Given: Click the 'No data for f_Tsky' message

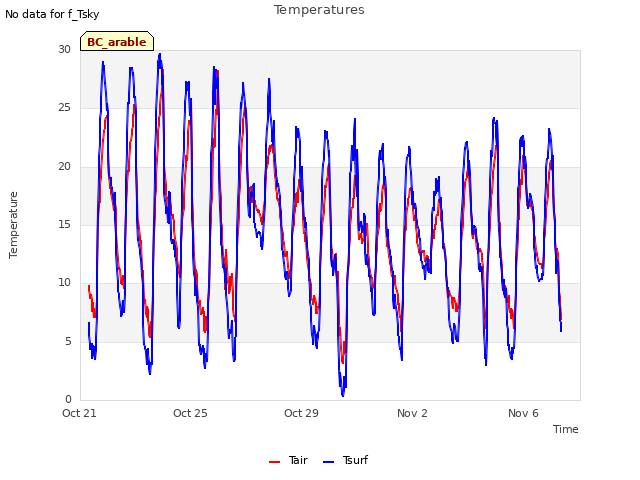Looking at the screenshot, I should tap(52, 14).
